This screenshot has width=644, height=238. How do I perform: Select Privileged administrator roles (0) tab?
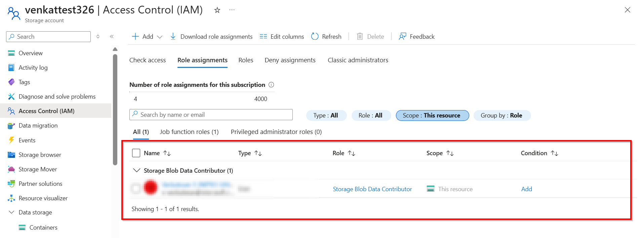[276, 132]
